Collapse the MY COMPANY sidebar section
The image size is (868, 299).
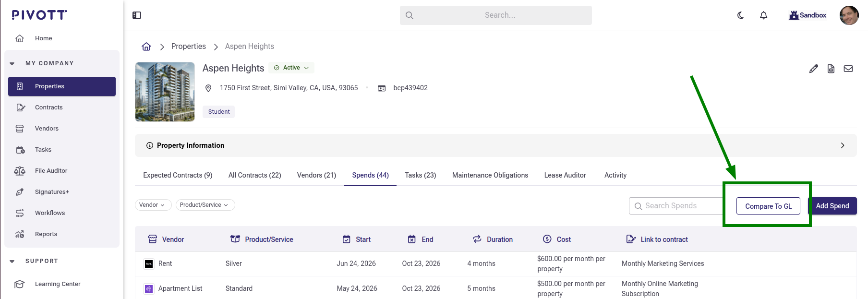click(x=12, y=63)
